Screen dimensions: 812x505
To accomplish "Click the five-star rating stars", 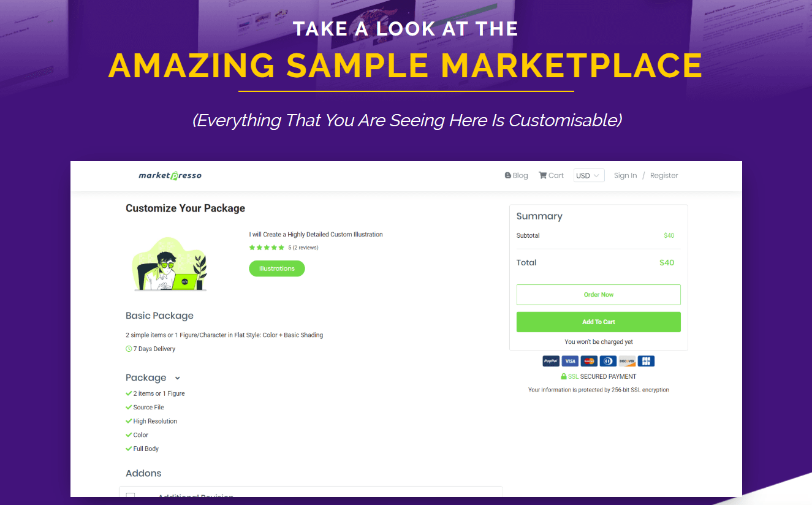I will coord(267,247).
